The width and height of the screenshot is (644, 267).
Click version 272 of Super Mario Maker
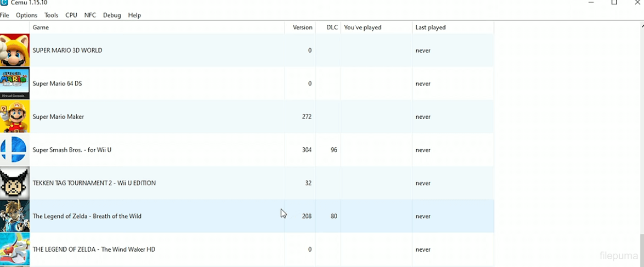(307, 117)
